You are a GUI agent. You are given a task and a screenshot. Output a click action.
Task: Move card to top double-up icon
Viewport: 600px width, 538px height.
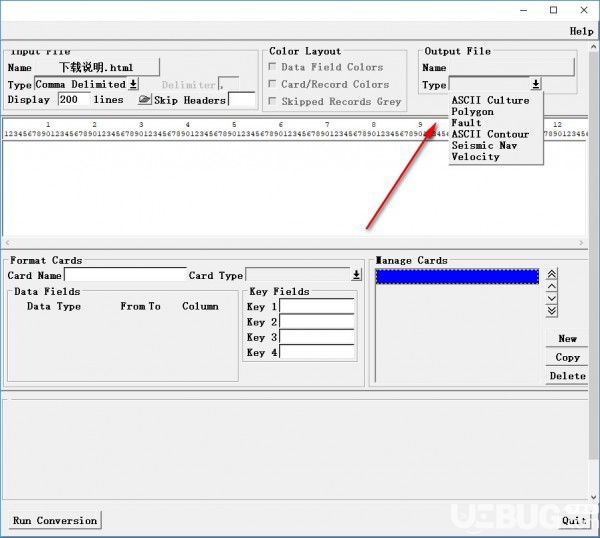pyautogui.click(x=551, y=274)
